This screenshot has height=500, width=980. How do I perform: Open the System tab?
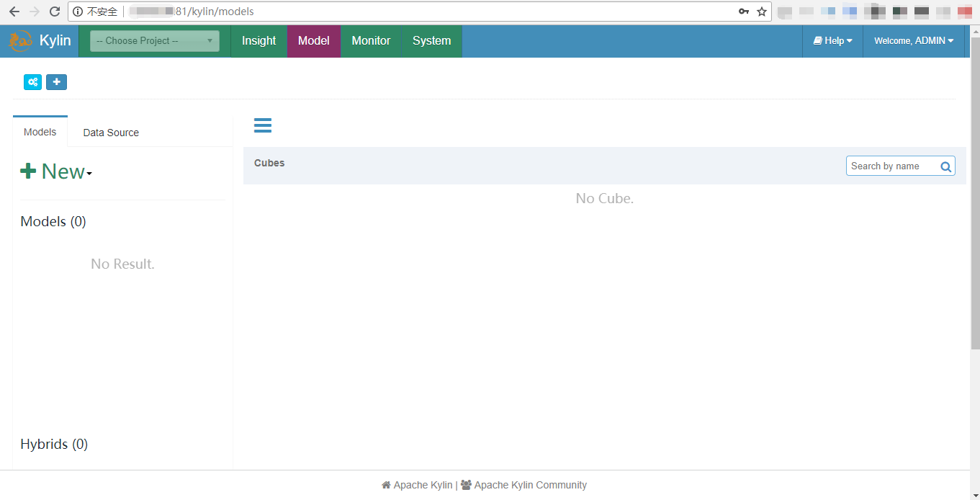(x=432, y=41)
